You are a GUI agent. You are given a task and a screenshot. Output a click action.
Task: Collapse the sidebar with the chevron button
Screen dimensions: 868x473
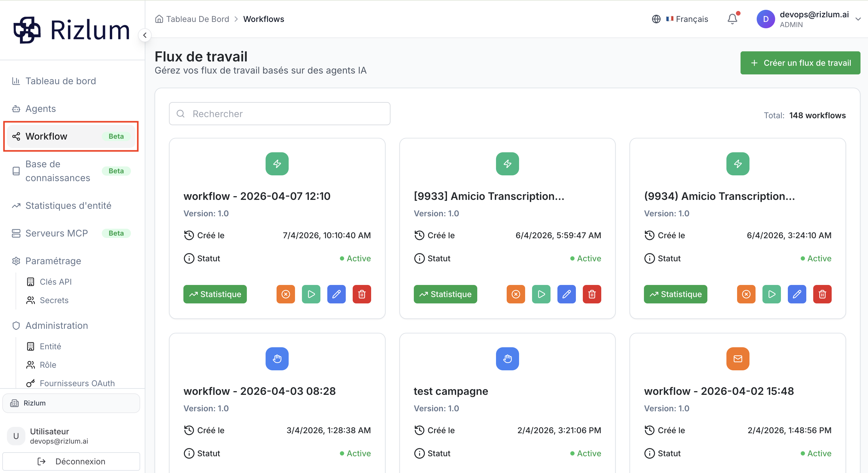click(144, 35)
